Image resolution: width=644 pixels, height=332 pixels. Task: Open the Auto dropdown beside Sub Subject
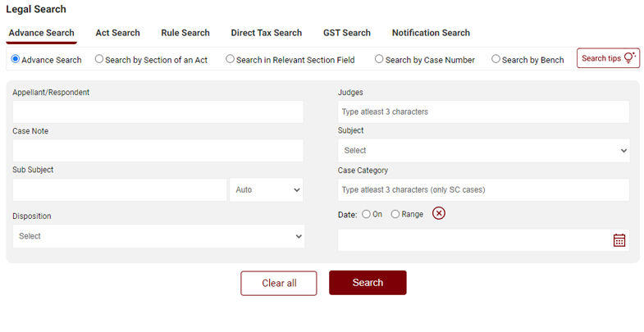pos(266,189)
